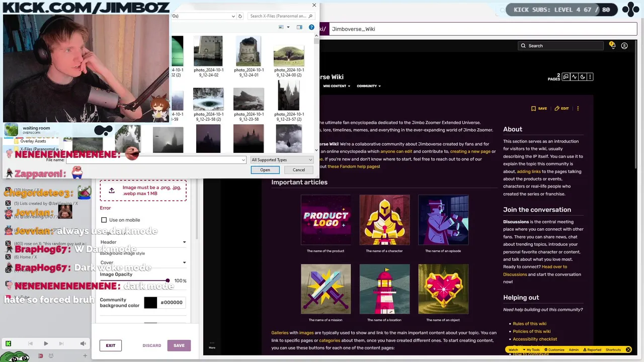This screenshot has width=644, height=362.
Task: Click the yellow EDIT page button
Action: (561, 109)
